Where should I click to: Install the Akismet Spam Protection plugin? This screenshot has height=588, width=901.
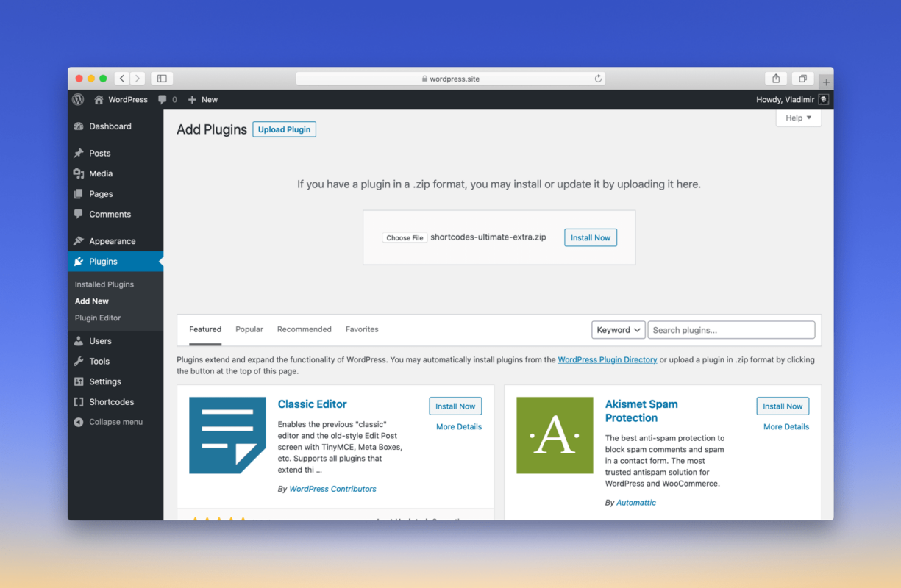[783, 406]
